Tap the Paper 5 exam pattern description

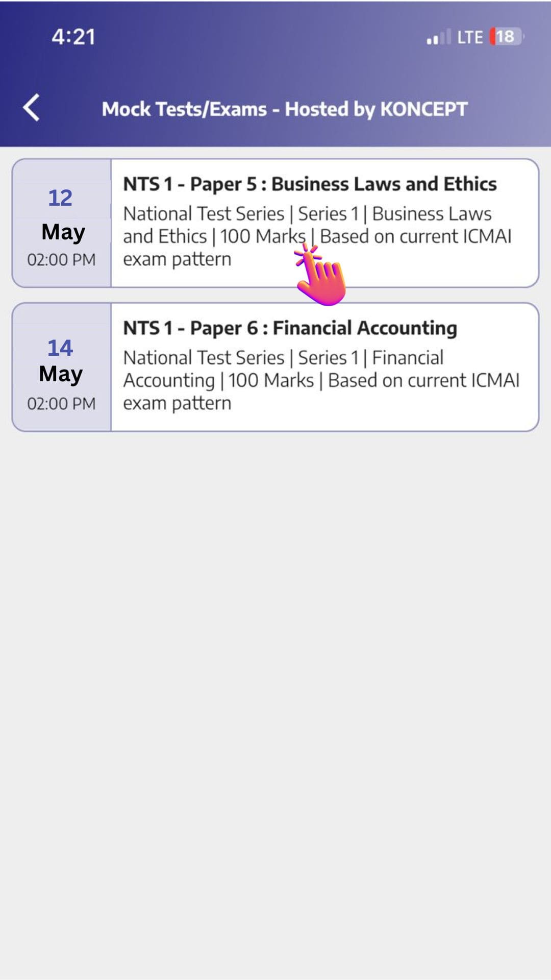coord(316,236)
